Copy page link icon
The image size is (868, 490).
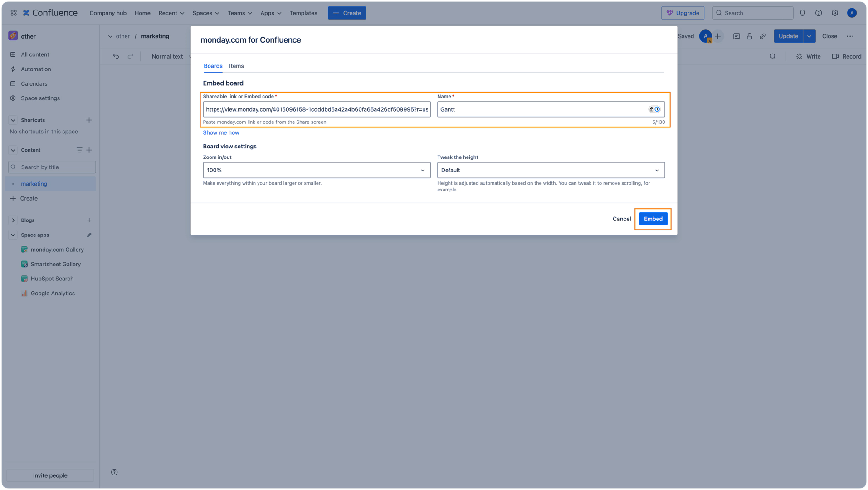[762, 36]
